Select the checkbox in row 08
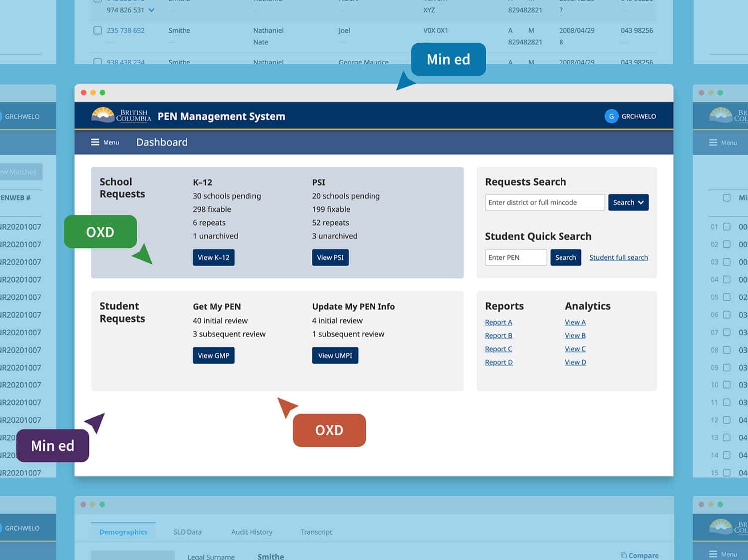This screenshot has width=748, height=560. (x=727, y=350)
